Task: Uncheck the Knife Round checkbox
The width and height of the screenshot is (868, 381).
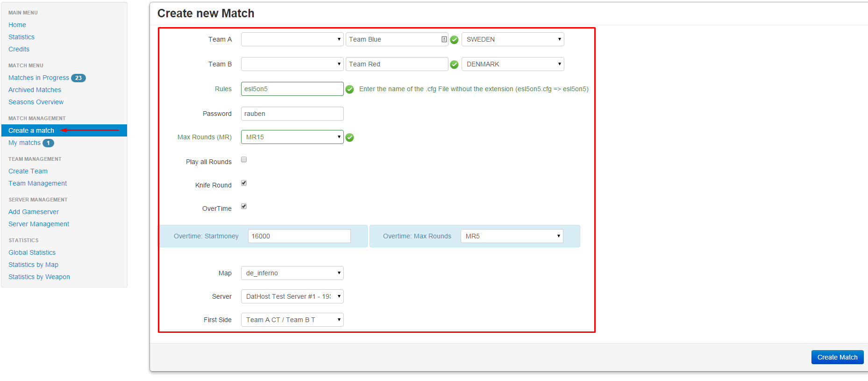Action: pos(244,183)
